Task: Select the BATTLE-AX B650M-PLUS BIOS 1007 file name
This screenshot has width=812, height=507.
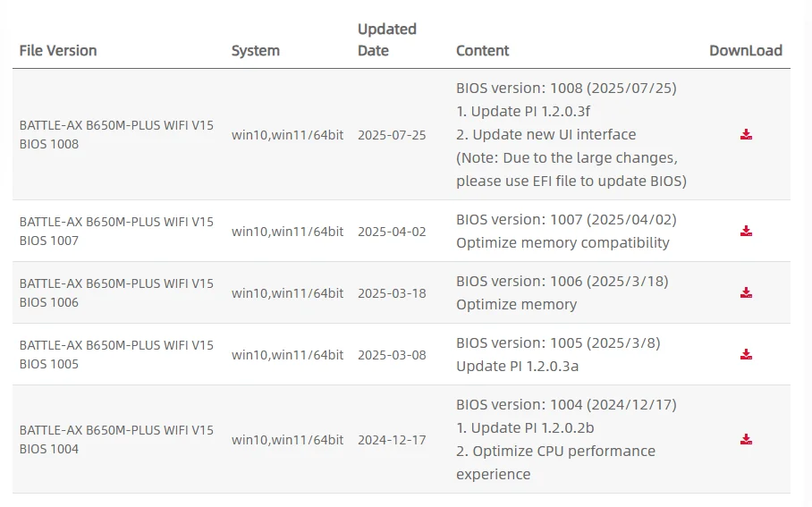Action: [116, 232]
